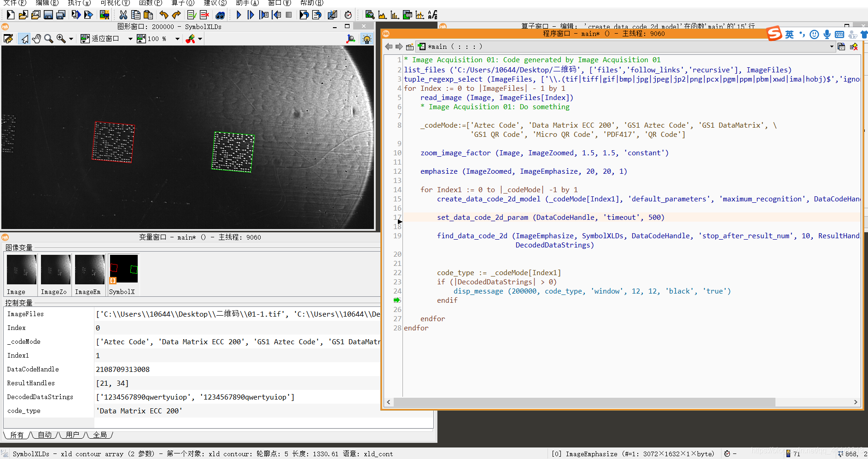Step over one line using the step icon
The height and width of the screenshot is (459, 868).
250,15
